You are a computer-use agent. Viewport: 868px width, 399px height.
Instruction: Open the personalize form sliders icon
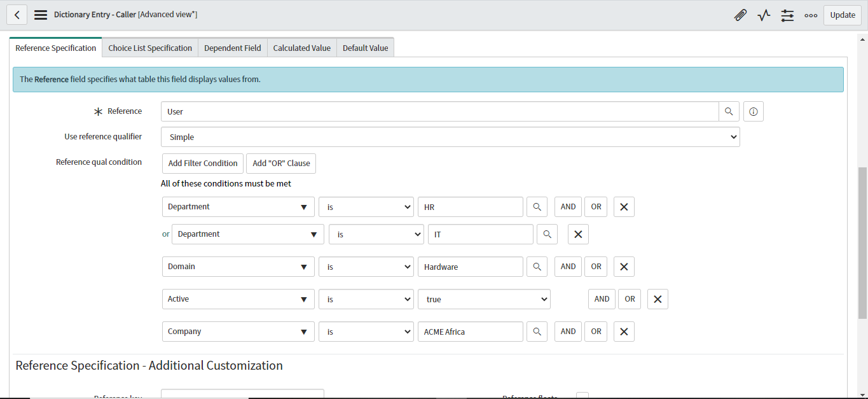pyautogui.click(x=787, y=15)
